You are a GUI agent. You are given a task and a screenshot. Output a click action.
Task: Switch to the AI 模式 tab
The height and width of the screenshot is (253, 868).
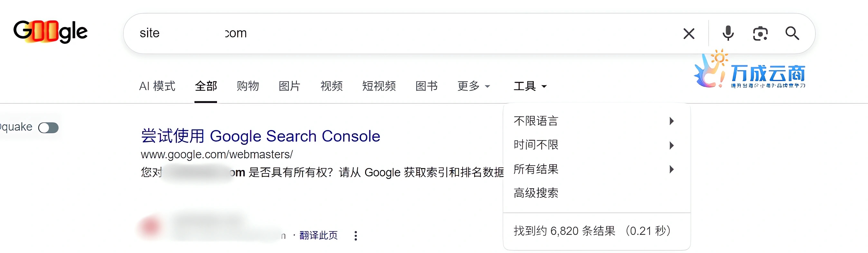click(157, 86)
